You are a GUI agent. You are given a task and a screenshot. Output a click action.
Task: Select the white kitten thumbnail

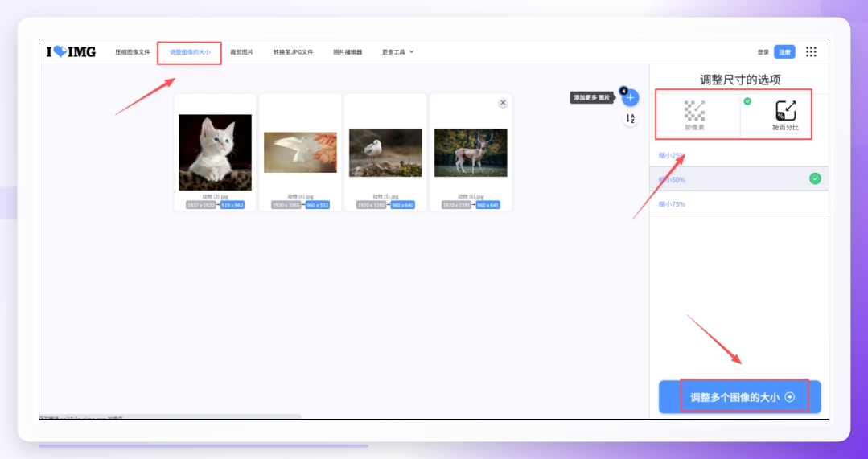tap(215, 152)
